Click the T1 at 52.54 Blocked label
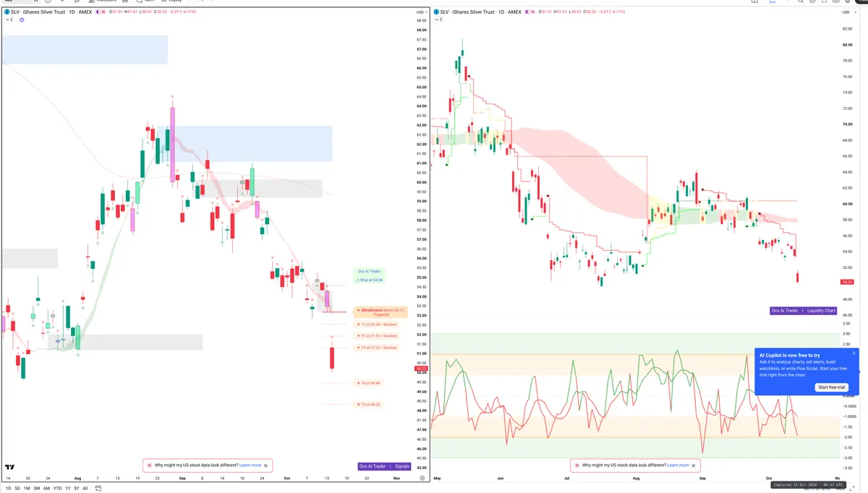The image size is (868, 493). tap(376, 325)
